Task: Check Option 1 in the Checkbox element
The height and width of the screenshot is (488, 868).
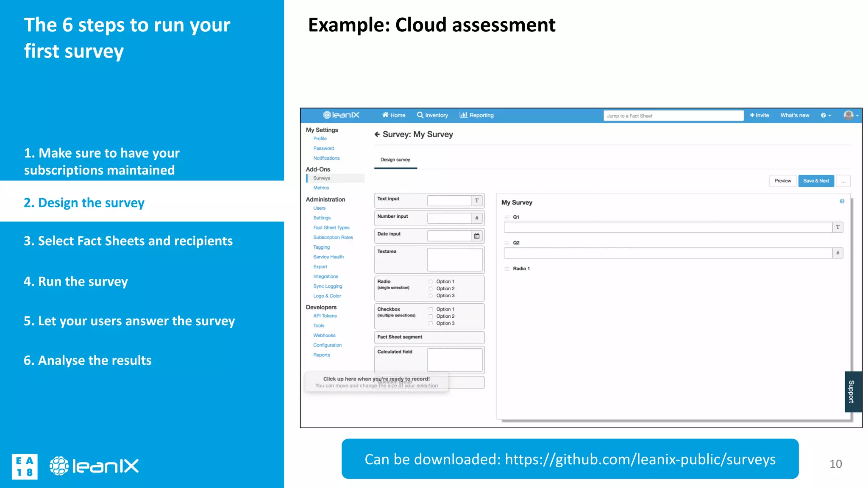Action: [x=431, y=309]
